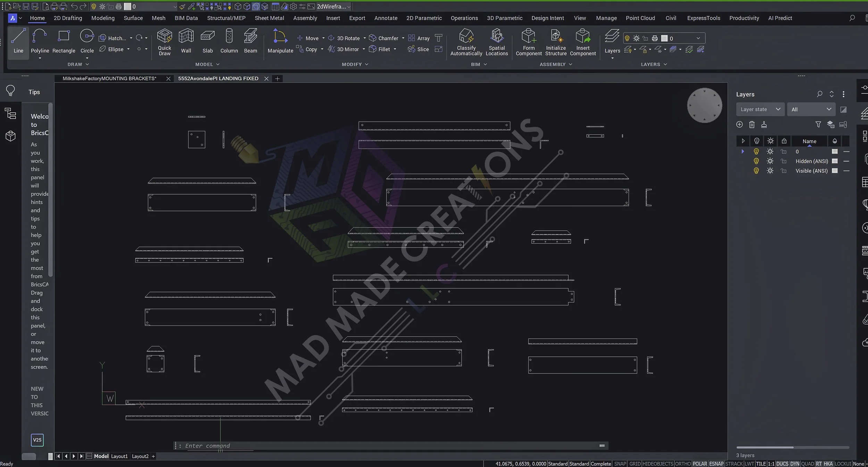Select the Rectangle tool
The width and height of the screenshot is (868, 467).
point(64,41)
